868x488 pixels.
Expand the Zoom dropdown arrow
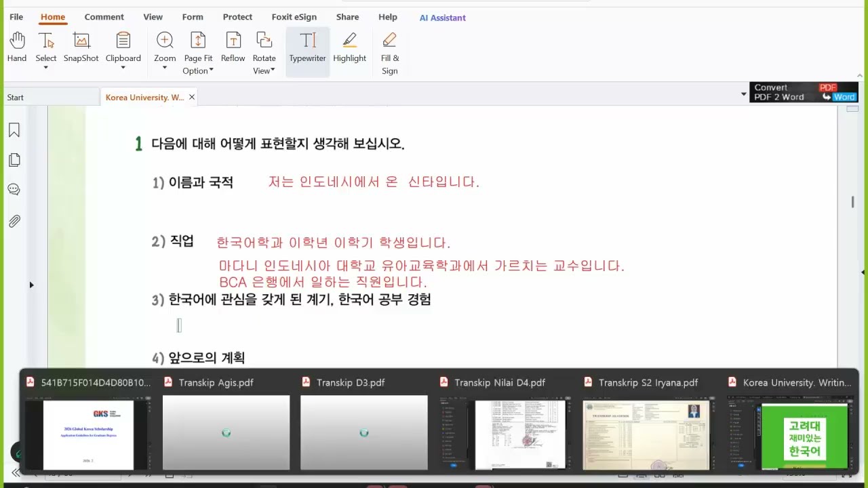tap(165, 68)
